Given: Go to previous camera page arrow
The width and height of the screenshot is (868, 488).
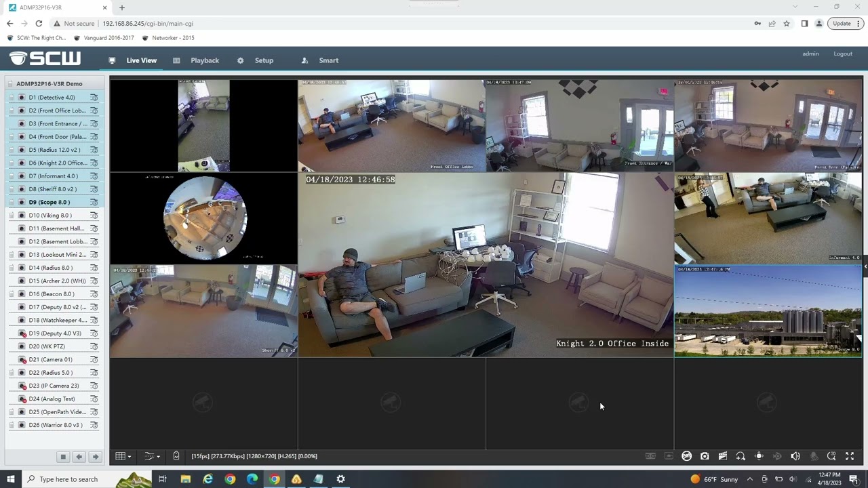Looking at the screenshot, I should [x=79, y=457].
